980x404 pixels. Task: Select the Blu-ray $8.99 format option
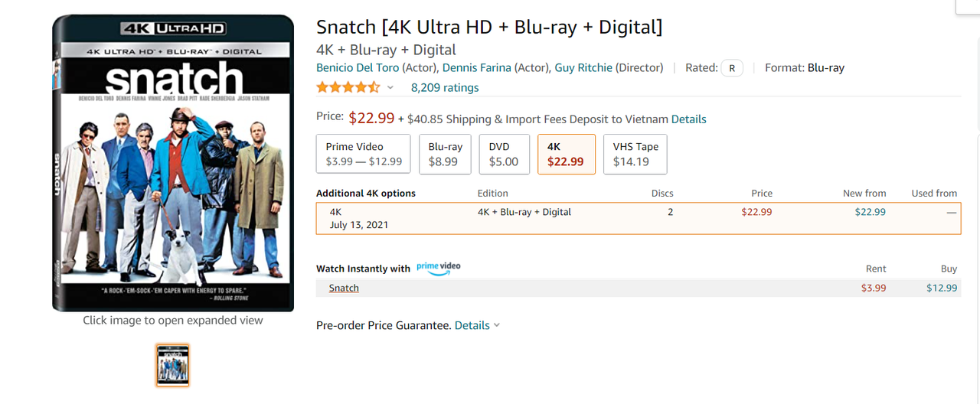(445, 154)
